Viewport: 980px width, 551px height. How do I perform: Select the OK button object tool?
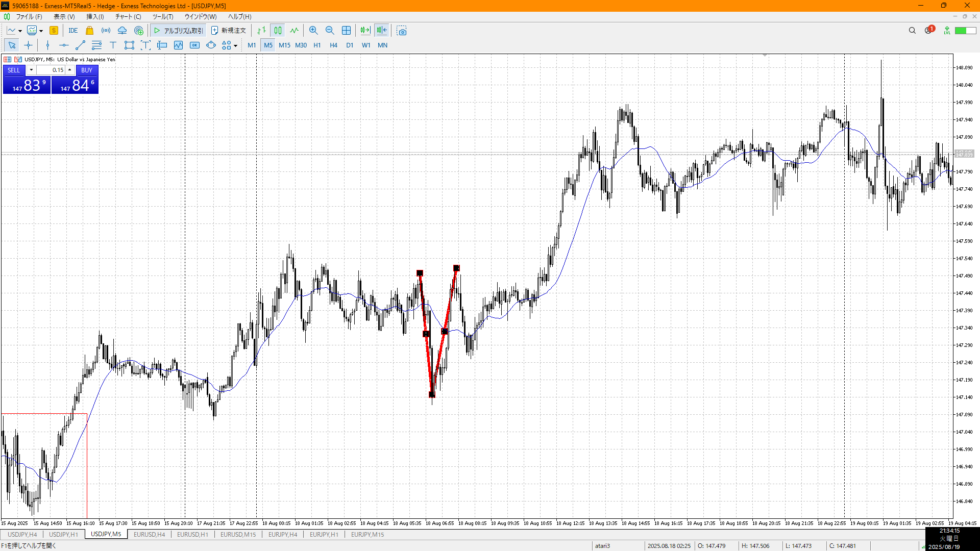pos(194,45)
